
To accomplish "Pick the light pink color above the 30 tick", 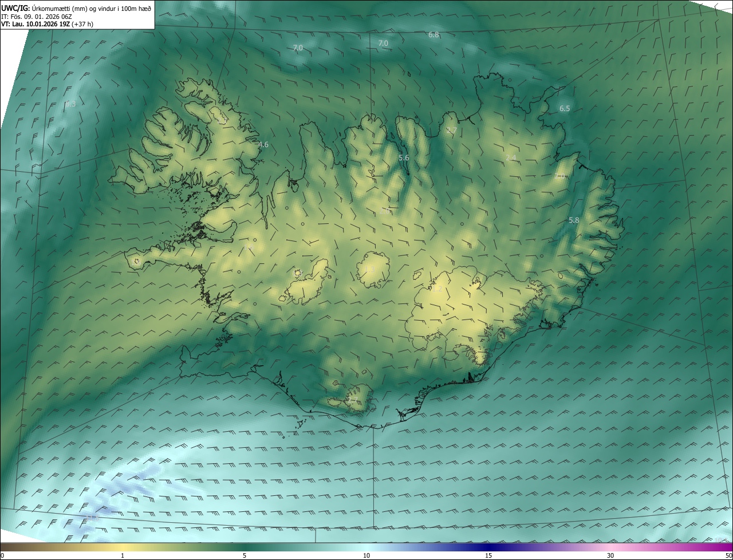I will coord(610,547).
